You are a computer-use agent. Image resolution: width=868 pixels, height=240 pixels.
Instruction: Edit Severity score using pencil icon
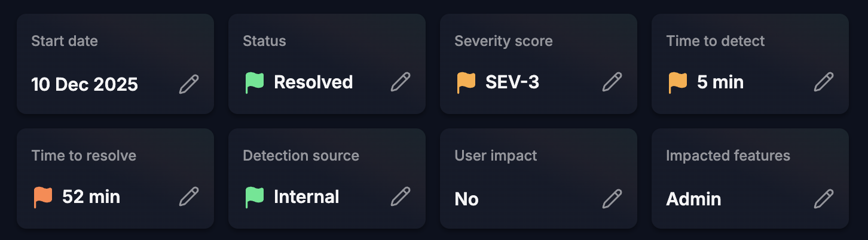[612, 82]
